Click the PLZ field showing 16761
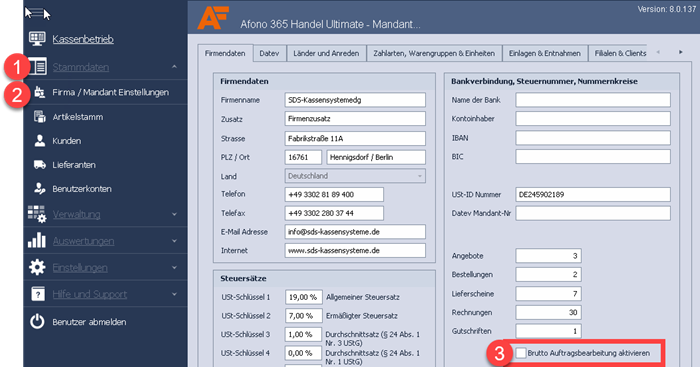This screenshot has height=367, width=700. click(x=303, y=157)
